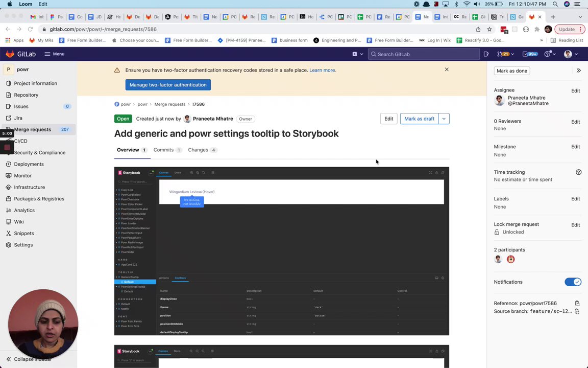Open Snippets in sidebar
The height and width of the screenshot is (368, 588).
[x=38, y=234]
